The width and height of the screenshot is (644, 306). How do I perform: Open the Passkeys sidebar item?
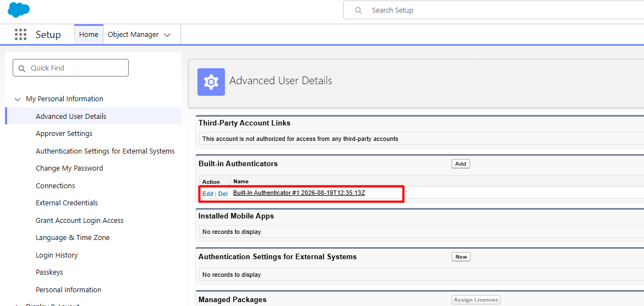click(49, 272)
